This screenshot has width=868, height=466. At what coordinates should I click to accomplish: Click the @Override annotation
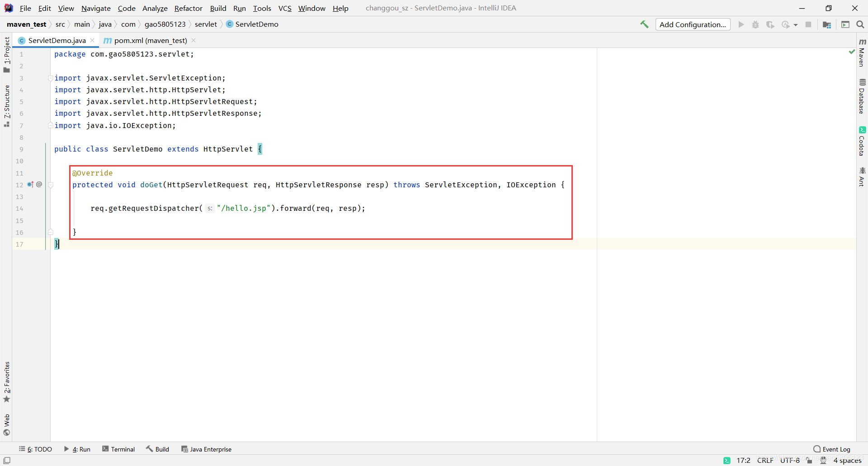click(x=93, y=173)
